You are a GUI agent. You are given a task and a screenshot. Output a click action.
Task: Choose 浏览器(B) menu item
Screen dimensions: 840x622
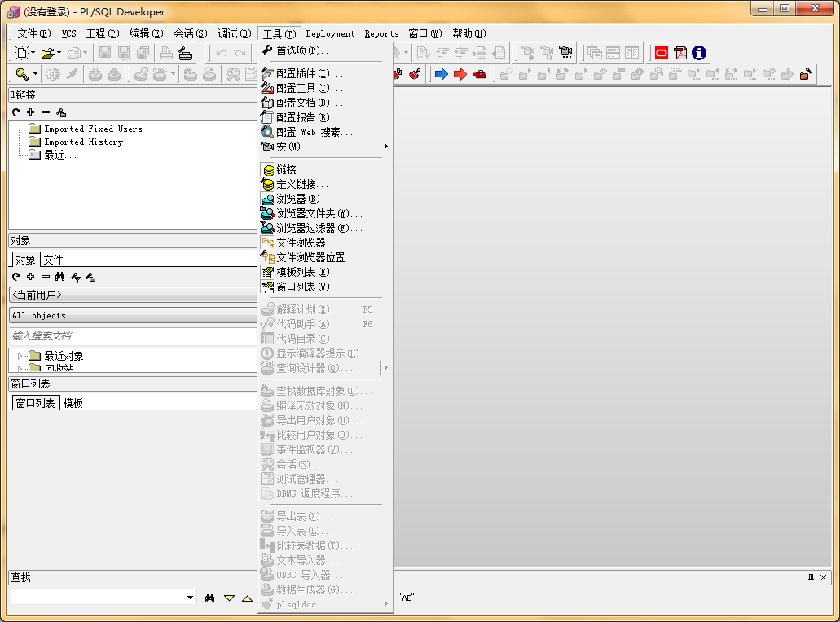click(326, 199)
